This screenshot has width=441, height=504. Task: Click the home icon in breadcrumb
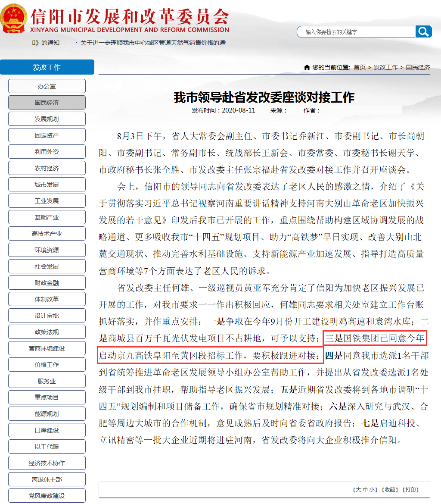(x=307, y=67)
